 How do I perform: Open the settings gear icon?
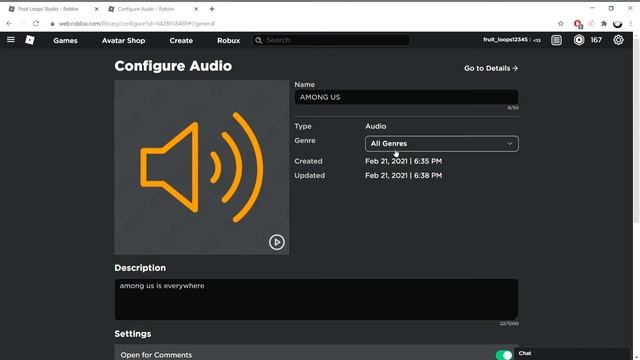pos(618,40)
